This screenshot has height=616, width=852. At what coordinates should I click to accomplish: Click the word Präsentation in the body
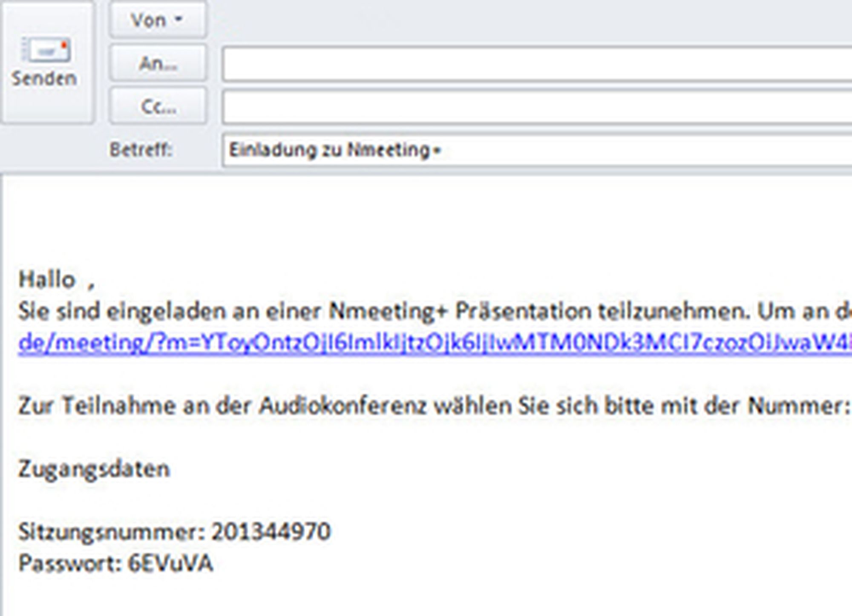coord(523,312)
